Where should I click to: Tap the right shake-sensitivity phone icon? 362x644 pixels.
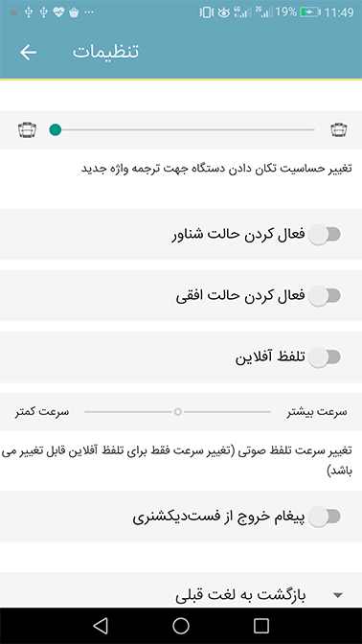[339, 130]
